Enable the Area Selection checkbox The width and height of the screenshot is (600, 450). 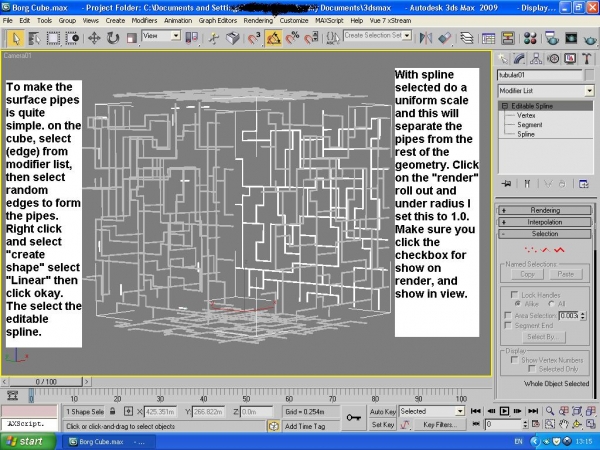[508, 315]
